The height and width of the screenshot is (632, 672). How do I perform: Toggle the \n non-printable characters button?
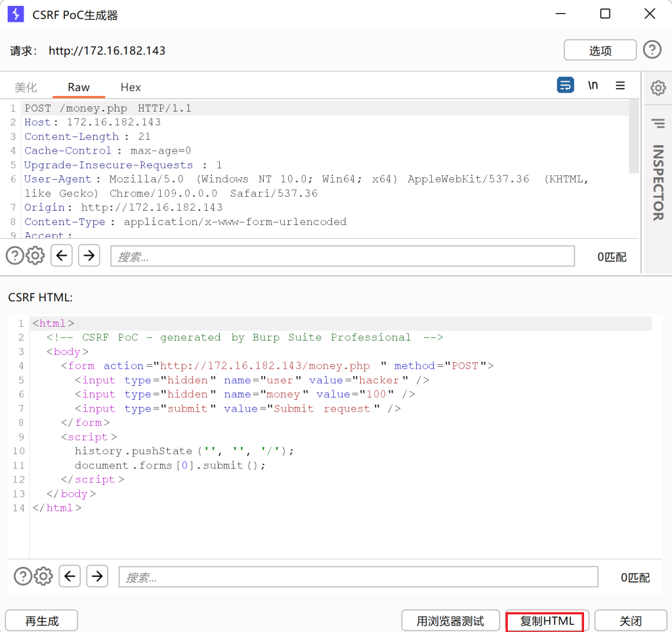pyautogui.click(x=593, y=85)
